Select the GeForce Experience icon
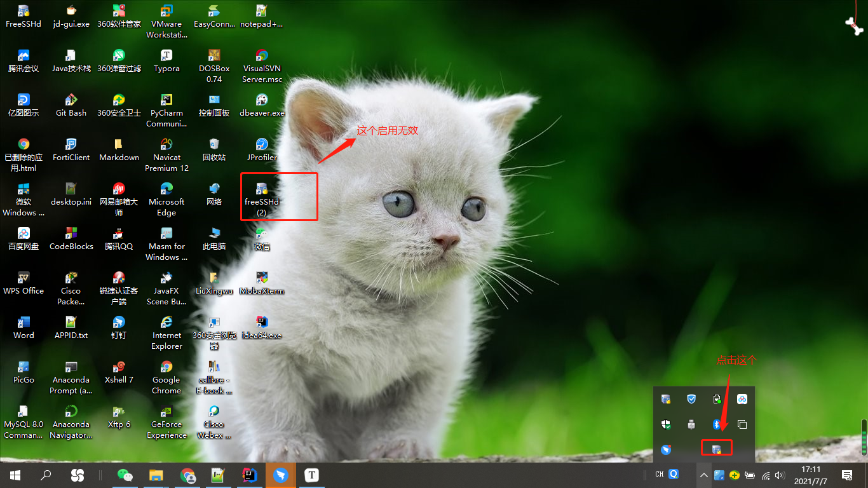 point(166,422)
